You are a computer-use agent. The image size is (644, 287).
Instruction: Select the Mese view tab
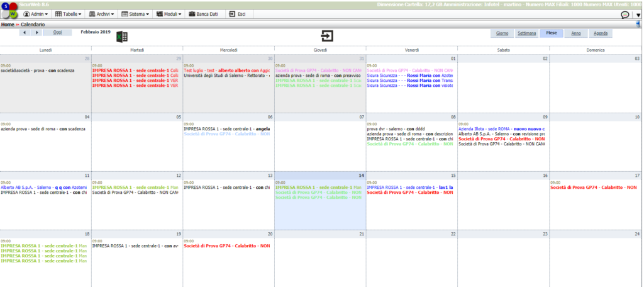tap(552, 33)
